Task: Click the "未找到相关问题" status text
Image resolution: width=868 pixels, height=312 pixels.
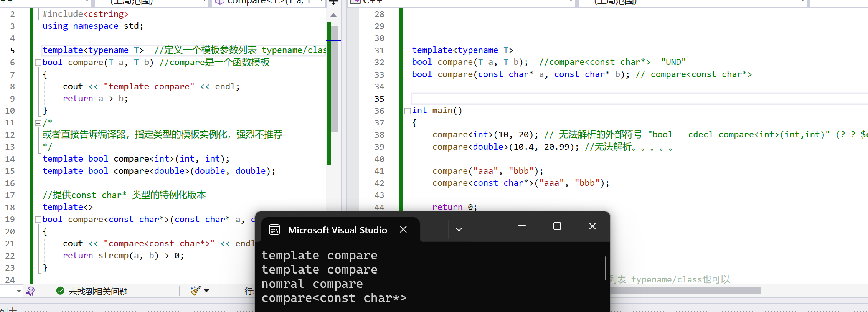Action: tap(98, 291)
